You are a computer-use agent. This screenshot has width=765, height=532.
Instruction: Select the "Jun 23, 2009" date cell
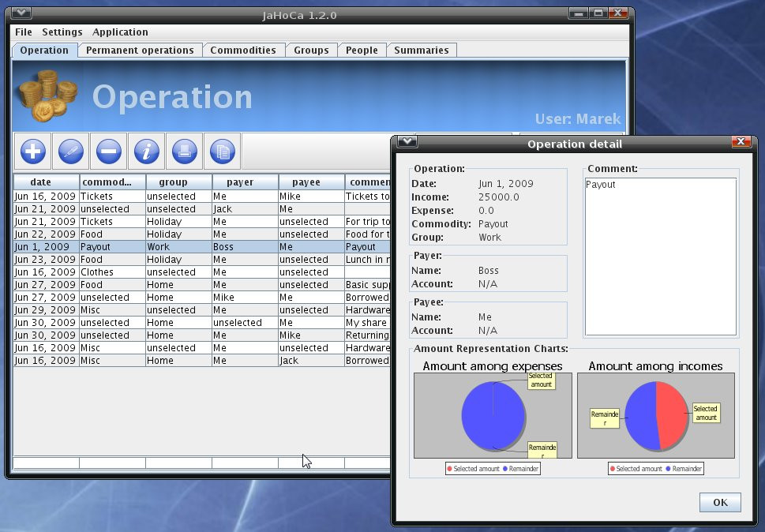45,260
